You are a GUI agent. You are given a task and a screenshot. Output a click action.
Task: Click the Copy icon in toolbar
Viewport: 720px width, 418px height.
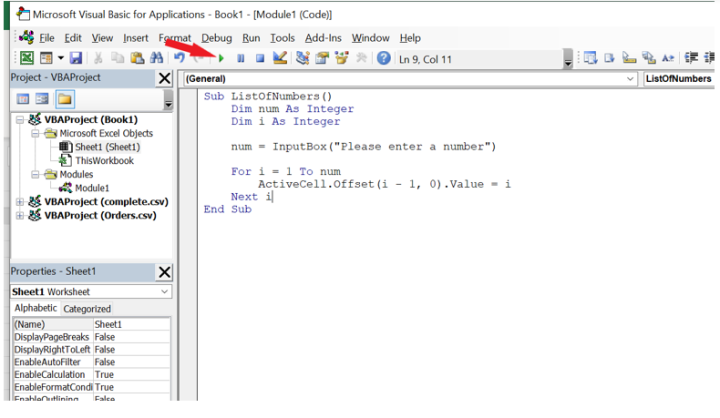118,58
